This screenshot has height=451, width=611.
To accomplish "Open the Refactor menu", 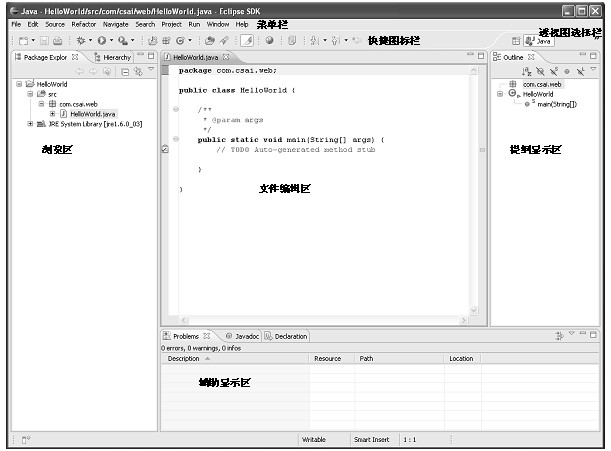I will (x=83, y=24).
